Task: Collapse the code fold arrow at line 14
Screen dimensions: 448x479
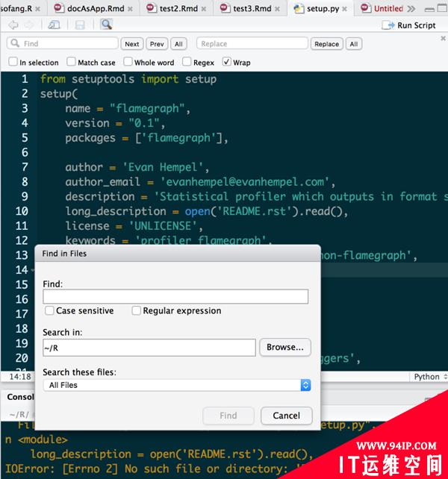Action: click(x=32, y=270)
